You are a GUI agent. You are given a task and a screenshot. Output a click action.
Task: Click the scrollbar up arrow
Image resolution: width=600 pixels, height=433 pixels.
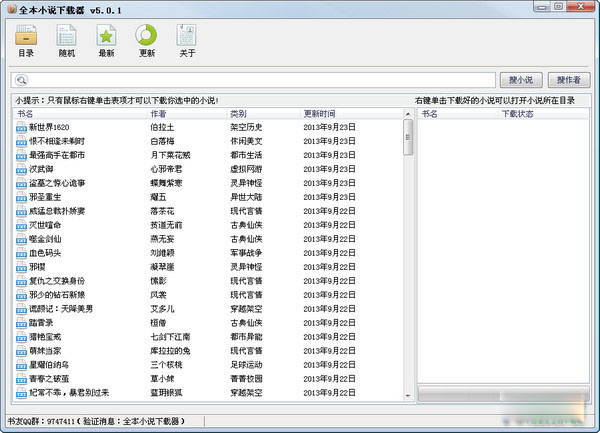tap(408, 114)
